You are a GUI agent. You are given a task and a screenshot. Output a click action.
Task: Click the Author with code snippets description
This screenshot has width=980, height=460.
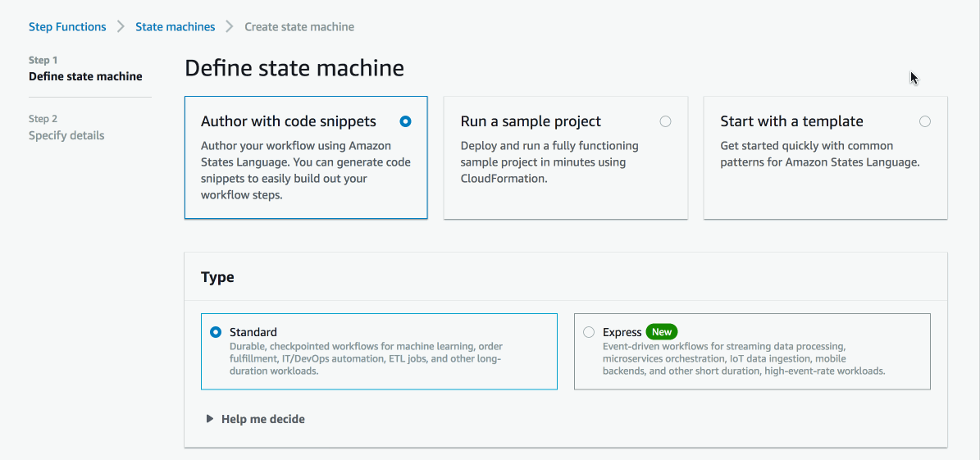306,170
